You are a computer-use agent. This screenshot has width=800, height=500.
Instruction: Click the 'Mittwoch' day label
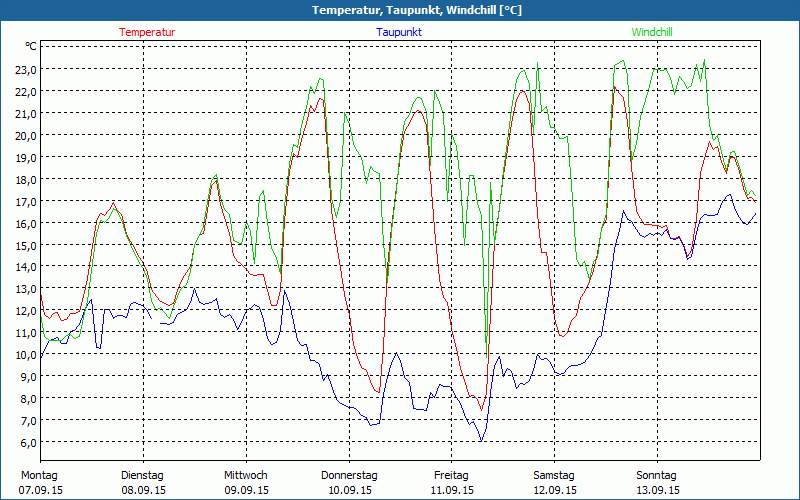pos(246,476)
